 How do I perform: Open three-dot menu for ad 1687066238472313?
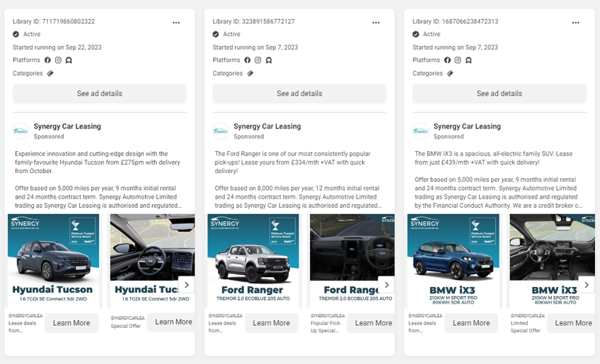[575, 23]
